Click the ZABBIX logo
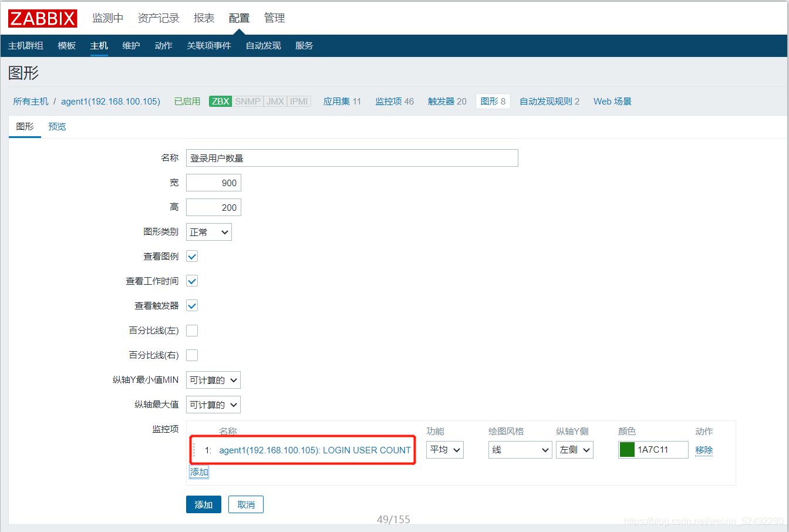Viewport: 789px width, 532px height. point(42,18)
